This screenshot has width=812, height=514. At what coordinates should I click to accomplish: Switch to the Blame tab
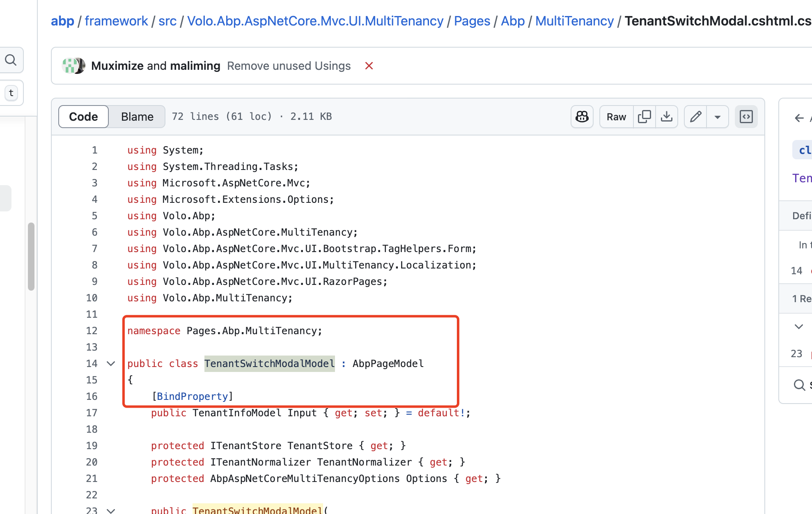(137, 117)
